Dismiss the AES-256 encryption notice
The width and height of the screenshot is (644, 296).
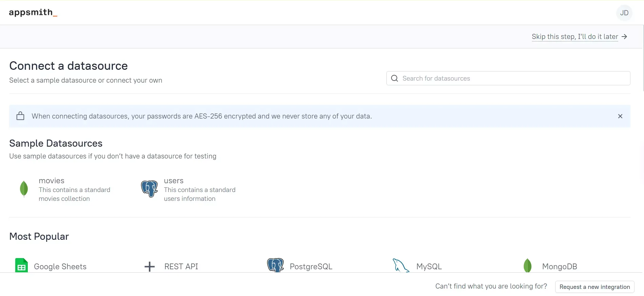[x=620, y=116]
